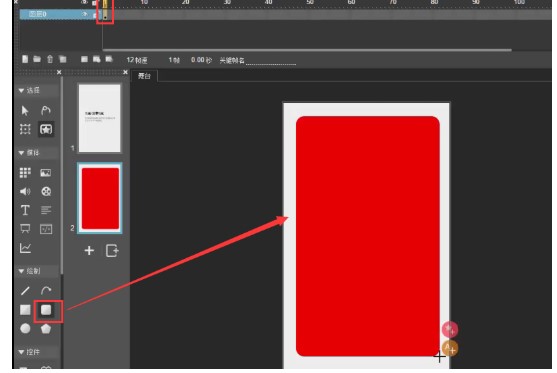This screenshot has width=557, height=373.
Task: Select the line chart tool
Action: point(25,248)
